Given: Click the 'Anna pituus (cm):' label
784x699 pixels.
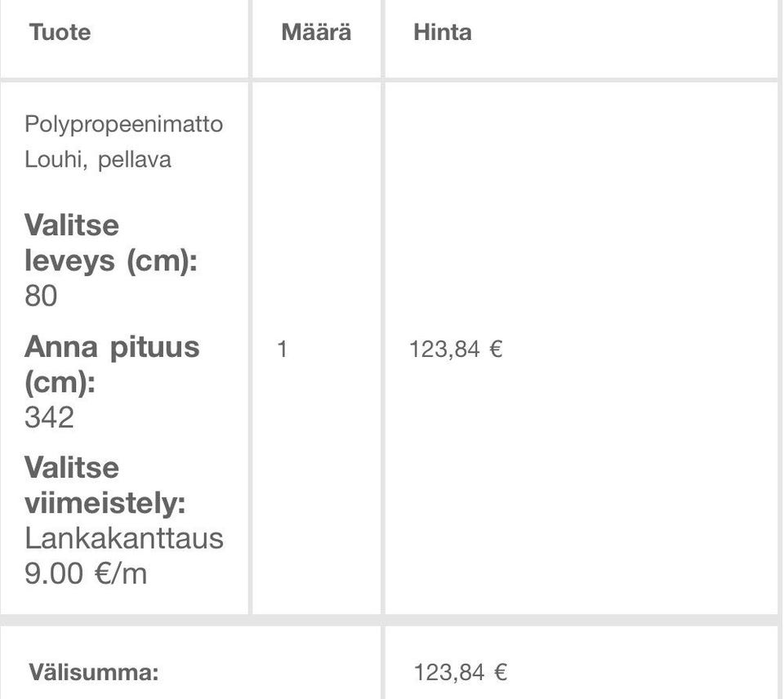Looking at the screenshot, I should pyautogui.click(x=111, y=364).
